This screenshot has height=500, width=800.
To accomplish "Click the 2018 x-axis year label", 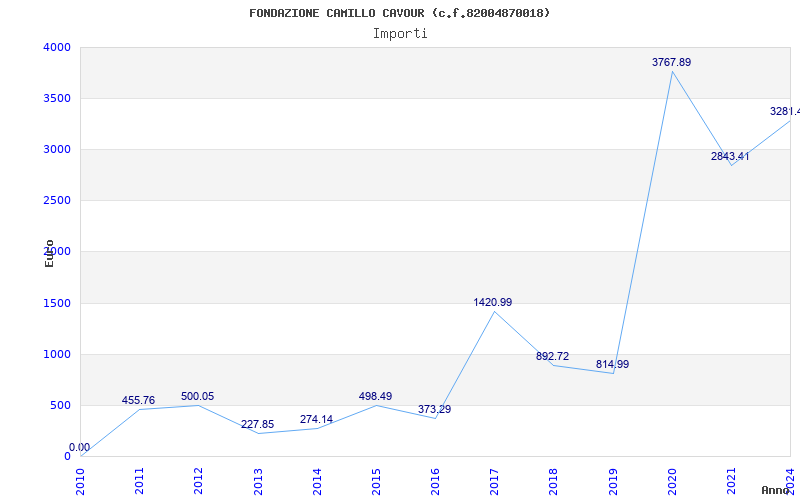I will pos(554,481).
